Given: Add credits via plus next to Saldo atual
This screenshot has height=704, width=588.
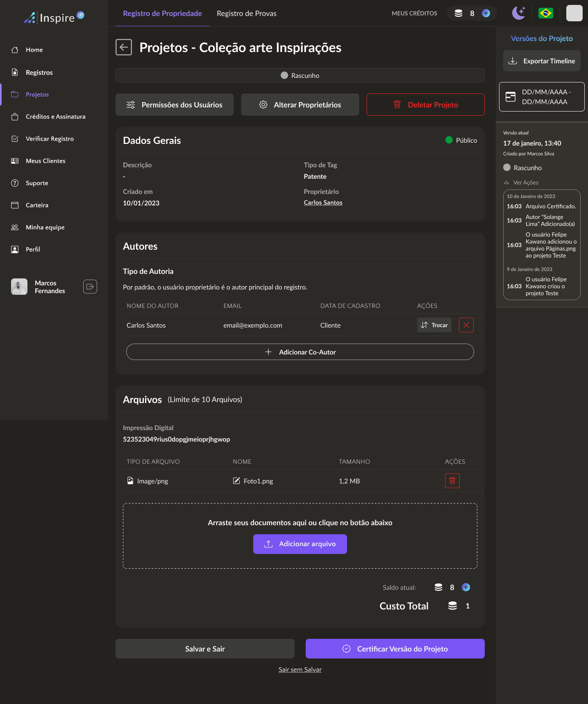Looking at the screenshot, I should pyautogui.click(x=465, y=587).
